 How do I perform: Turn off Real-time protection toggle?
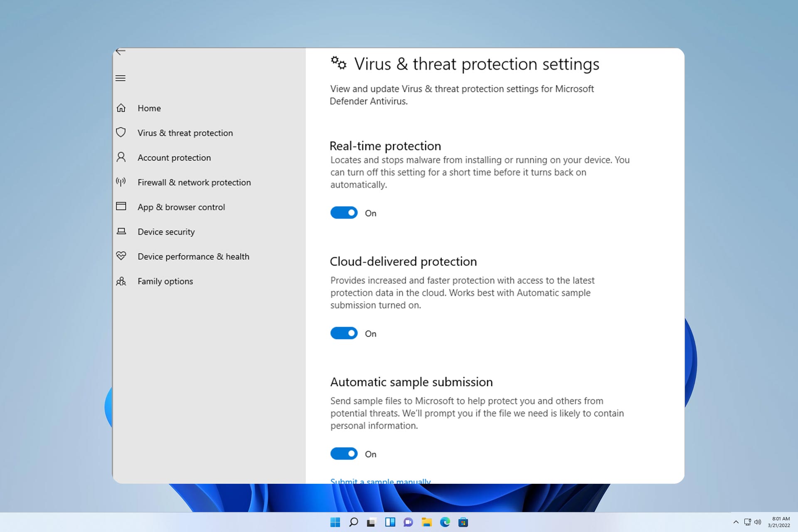coord(344,213)
